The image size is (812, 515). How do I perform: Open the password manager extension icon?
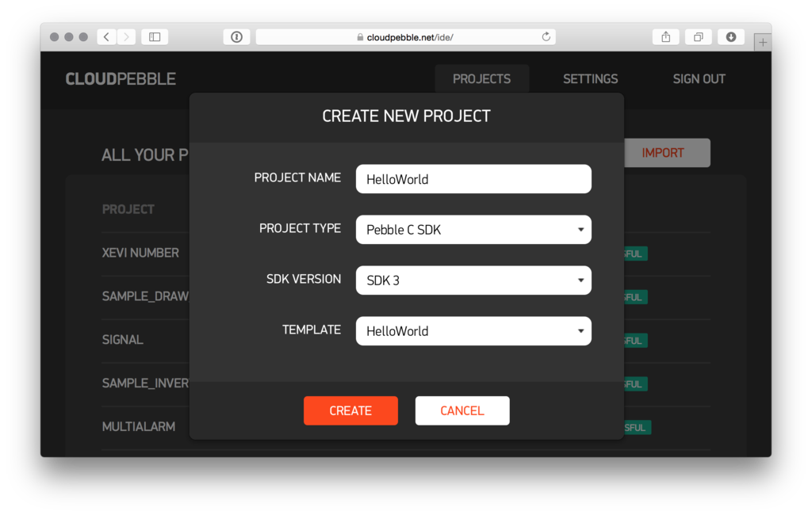(236, 36)
